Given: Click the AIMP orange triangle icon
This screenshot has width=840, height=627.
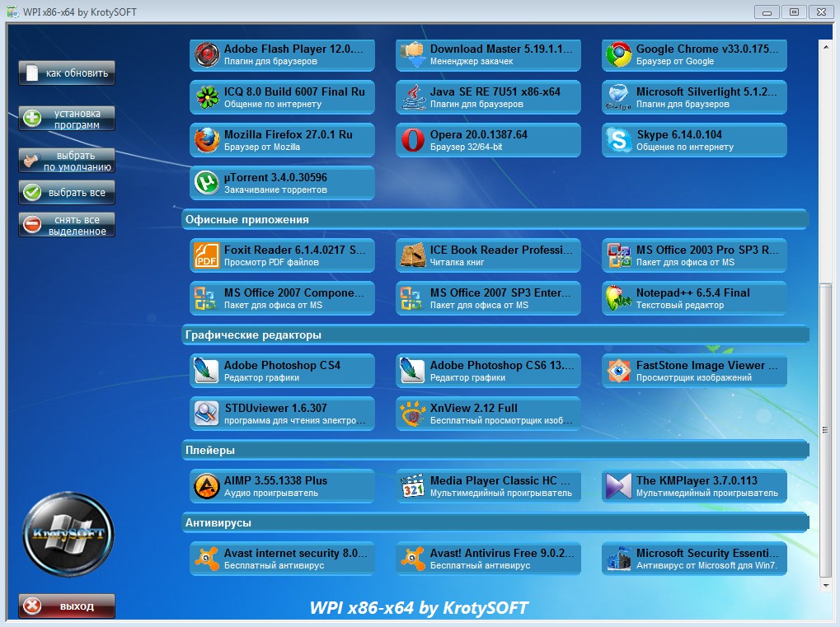Looking at the screenshot, I should [207, 486].
